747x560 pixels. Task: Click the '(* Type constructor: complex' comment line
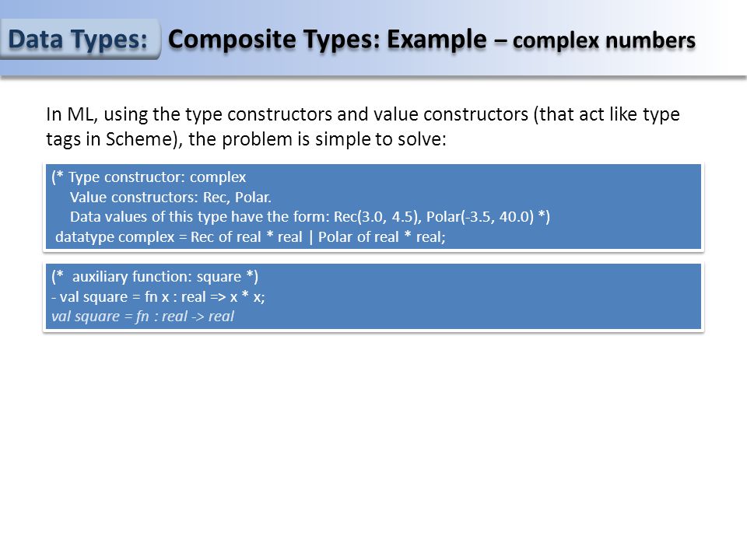pos(149,177)
